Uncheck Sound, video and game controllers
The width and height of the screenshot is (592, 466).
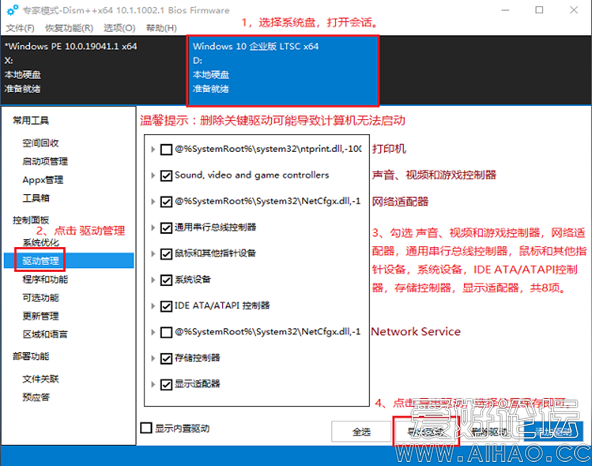[x=166, y=176]
